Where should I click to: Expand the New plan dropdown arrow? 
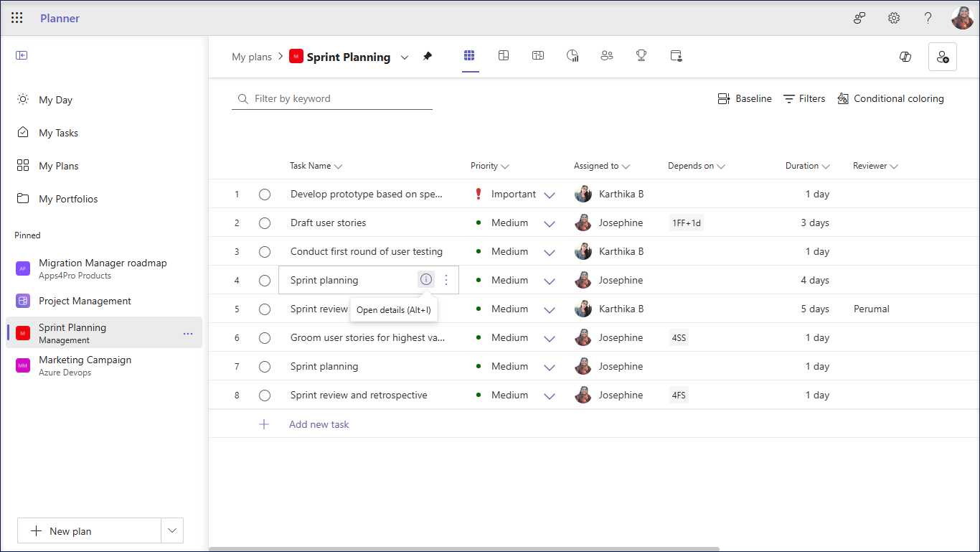(x=171, y=530)
